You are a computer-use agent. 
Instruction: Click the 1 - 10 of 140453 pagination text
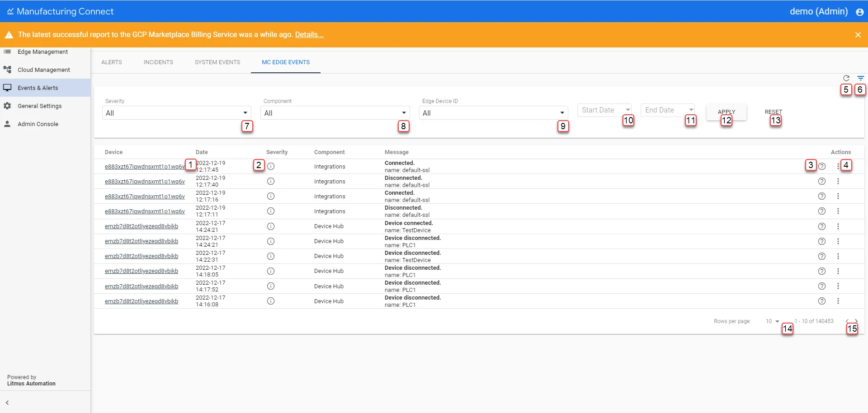814,321
